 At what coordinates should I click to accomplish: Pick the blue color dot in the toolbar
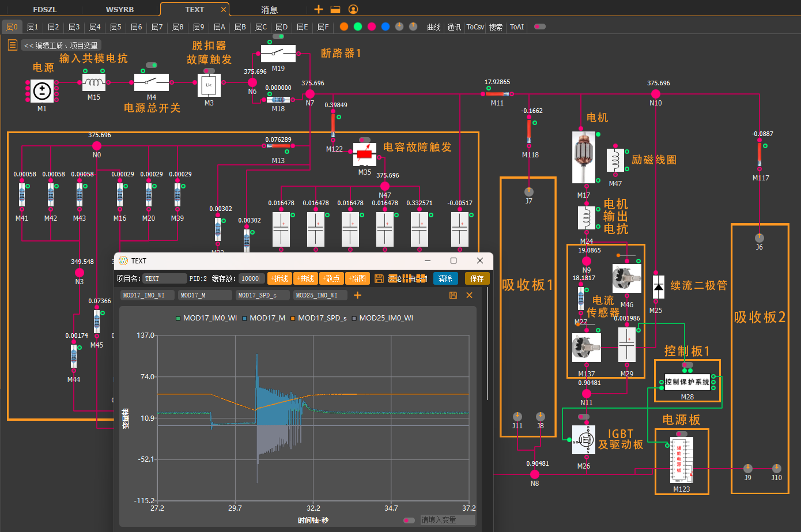tap(386, 27)
